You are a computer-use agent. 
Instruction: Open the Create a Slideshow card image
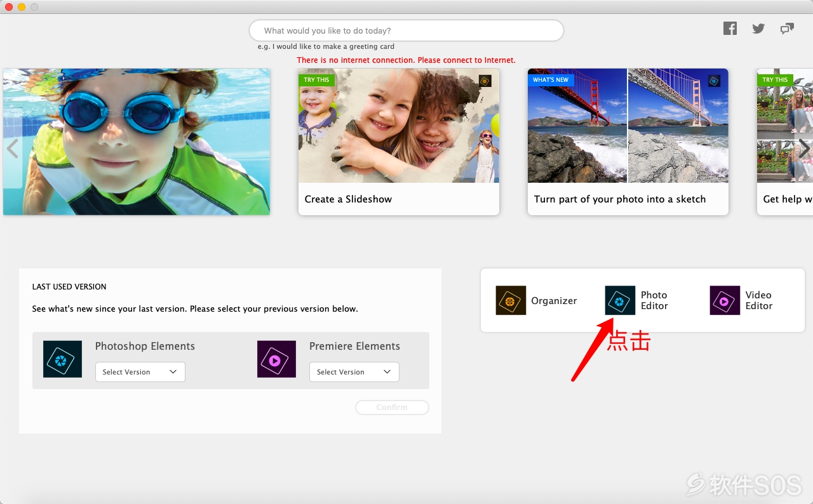[399, 126]
